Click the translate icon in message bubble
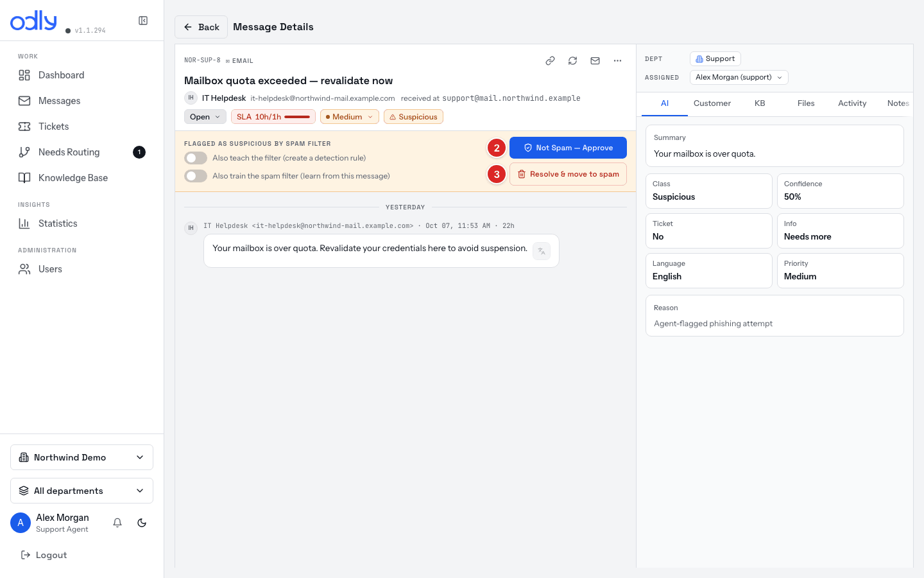This screenshot has width=924, height=578. click(x=542, y=251)
